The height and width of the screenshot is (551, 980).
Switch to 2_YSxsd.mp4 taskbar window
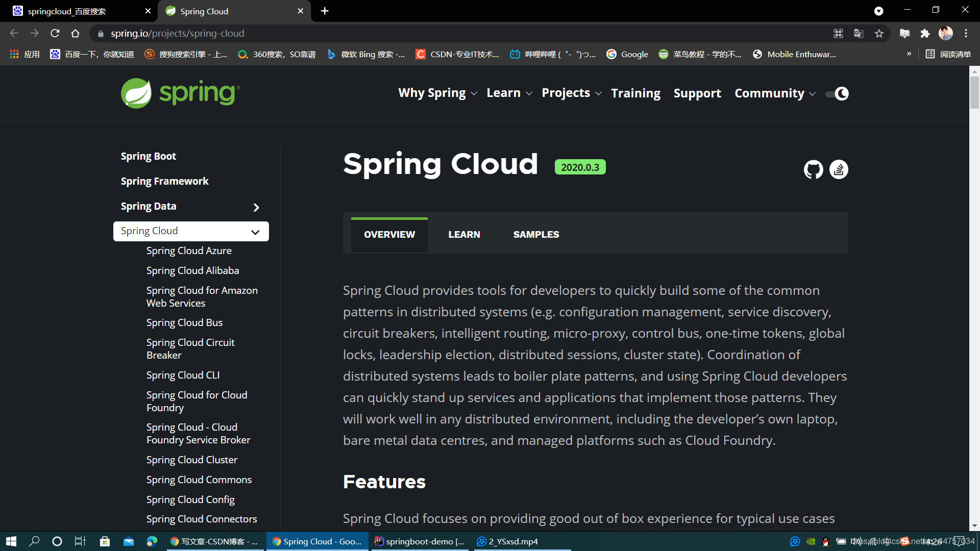[x=521, y=541]
